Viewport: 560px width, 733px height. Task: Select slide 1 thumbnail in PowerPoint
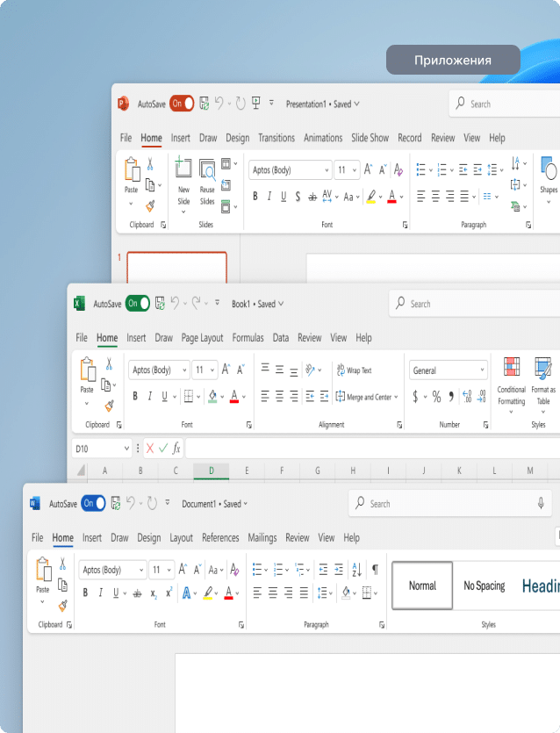click(176, 268)
